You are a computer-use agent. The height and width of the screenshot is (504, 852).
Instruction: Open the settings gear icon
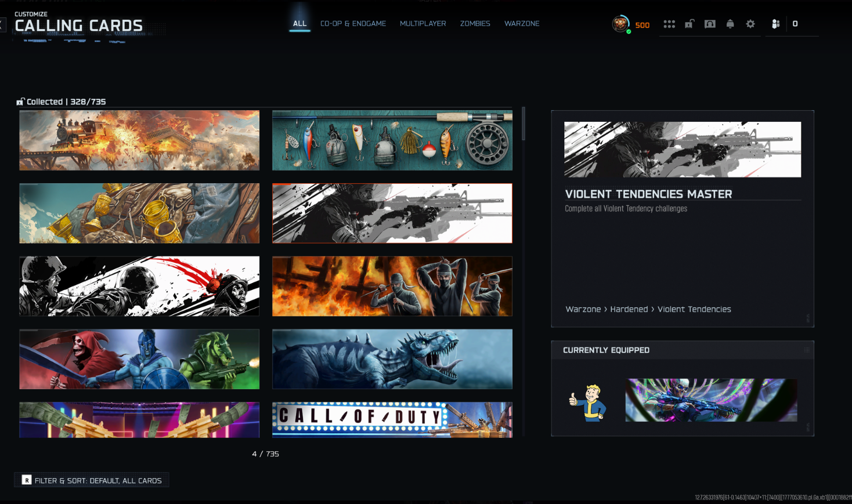pyautogui.click(x=750, y=24)
